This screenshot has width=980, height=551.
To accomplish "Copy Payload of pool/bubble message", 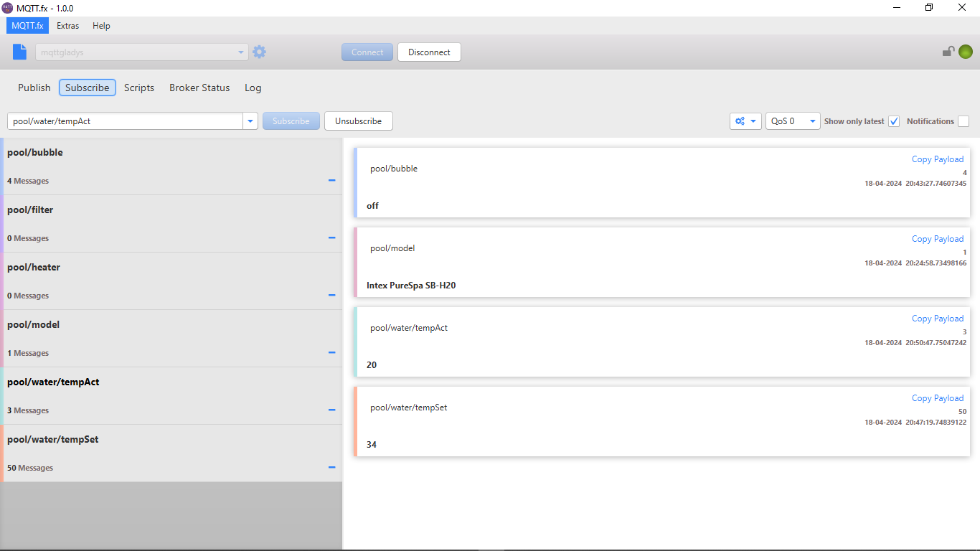I will (x=938, y=159).
